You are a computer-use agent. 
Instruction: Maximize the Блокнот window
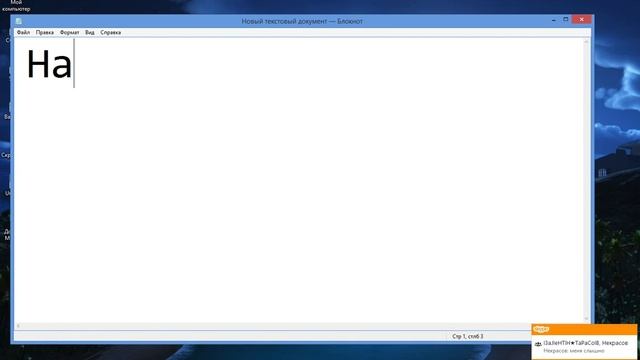pos(566,19)
